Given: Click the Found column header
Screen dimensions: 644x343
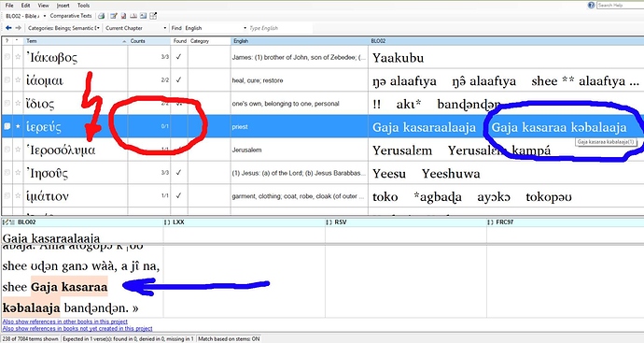Looking at the screenshot, I should pyautogui.click(x=179, y=41).
